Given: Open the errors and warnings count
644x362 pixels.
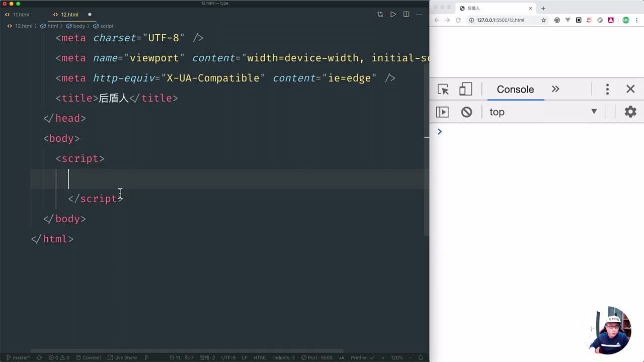Looking at the screenshot, I should [59, 357].
